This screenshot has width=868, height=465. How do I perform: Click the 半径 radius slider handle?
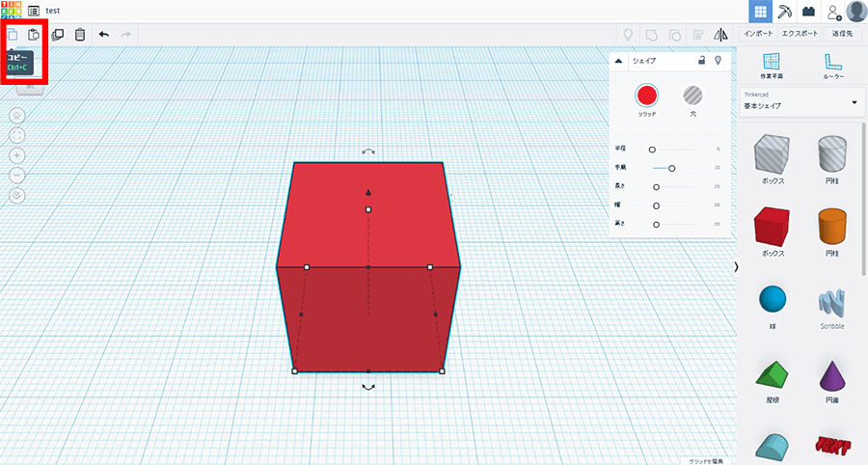coord(652,150)
